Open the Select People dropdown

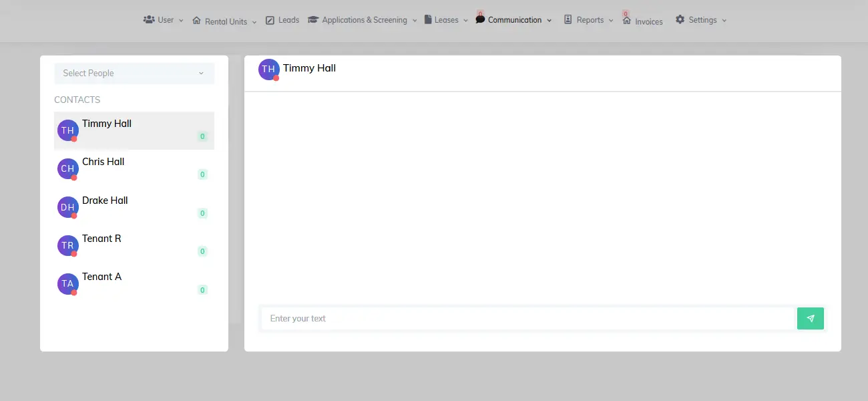[x=134, y=74]
